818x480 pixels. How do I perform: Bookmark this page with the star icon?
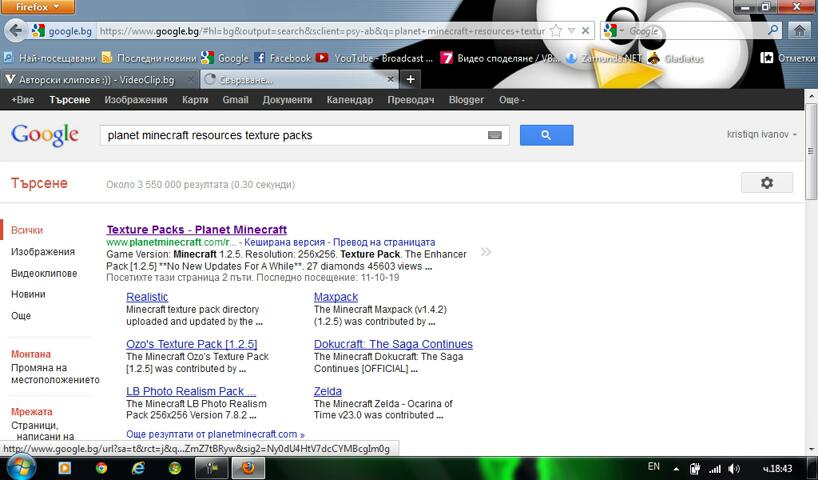tap(557, 31)
